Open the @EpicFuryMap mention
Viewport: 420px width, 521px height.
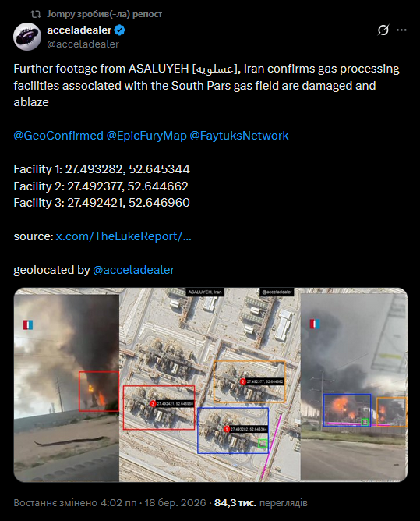146,136
